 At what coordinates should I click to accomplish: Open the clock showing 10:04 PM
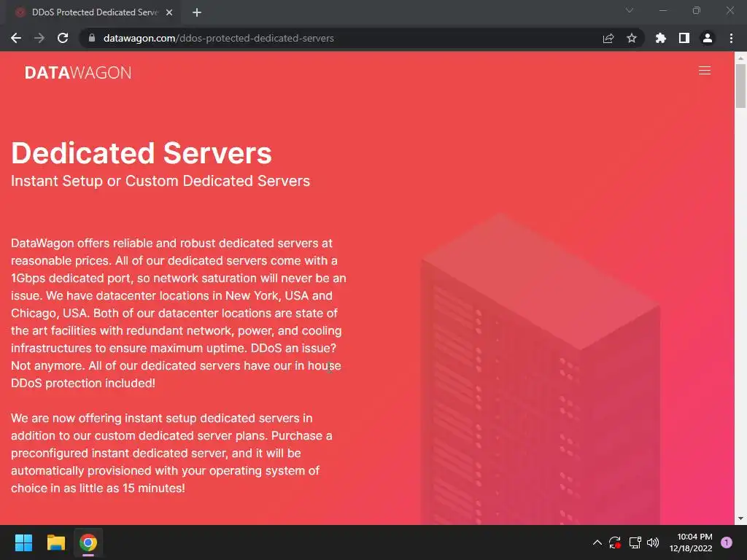pyautogui.click(x=691, y=542)
